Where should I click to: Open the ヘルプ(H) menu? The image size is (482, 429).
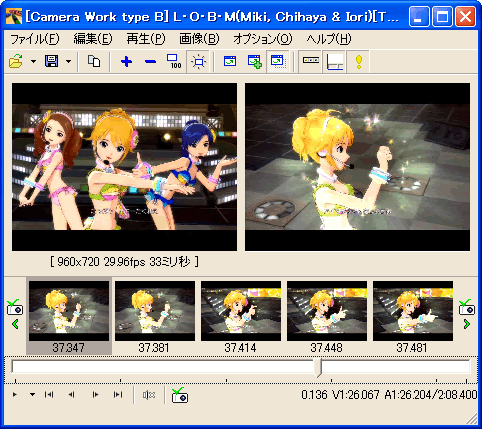(x=329, y=39)
